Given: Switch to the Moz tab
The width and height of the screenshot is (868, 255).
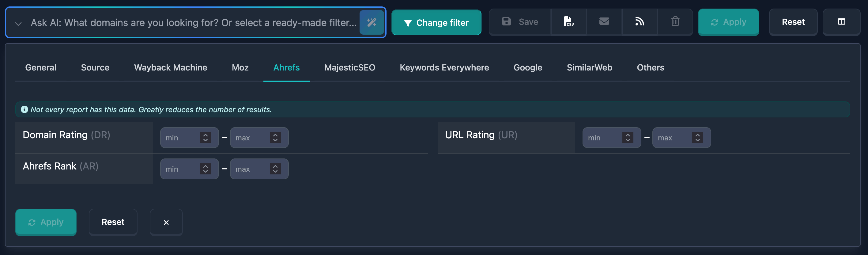Looking at the screenshot, I should pos(240,67).
